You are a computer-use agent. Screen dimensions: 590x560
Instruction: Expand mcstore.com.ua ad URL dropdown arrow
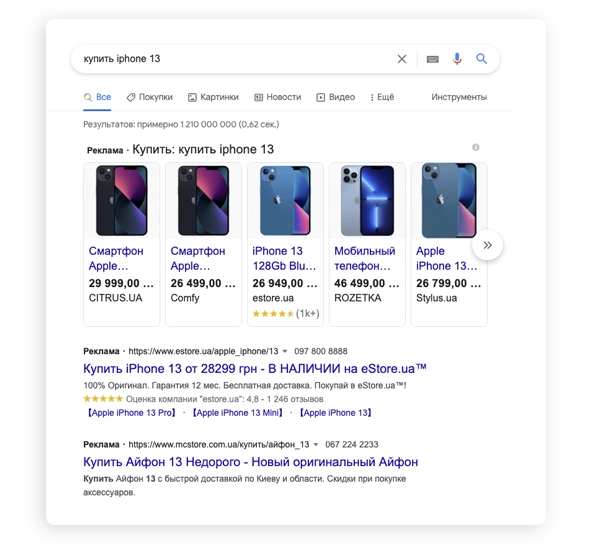point(316,444)
